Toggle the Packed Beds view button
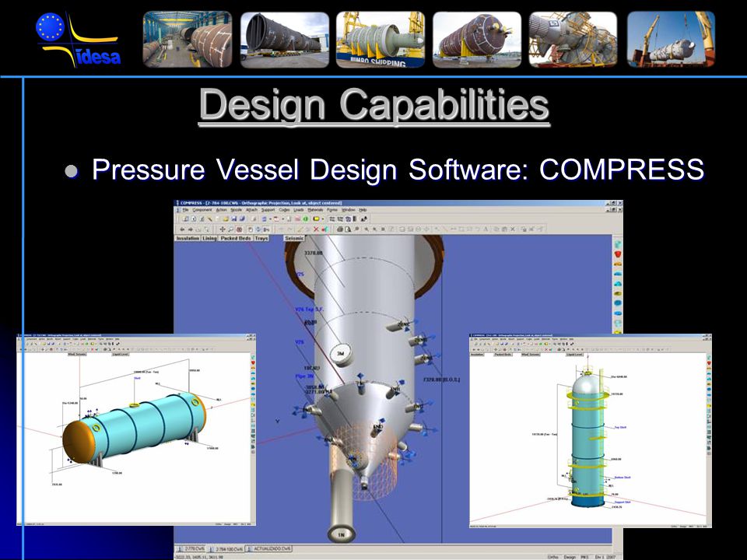Screen dimensions: 747x560 click(235, 238)
